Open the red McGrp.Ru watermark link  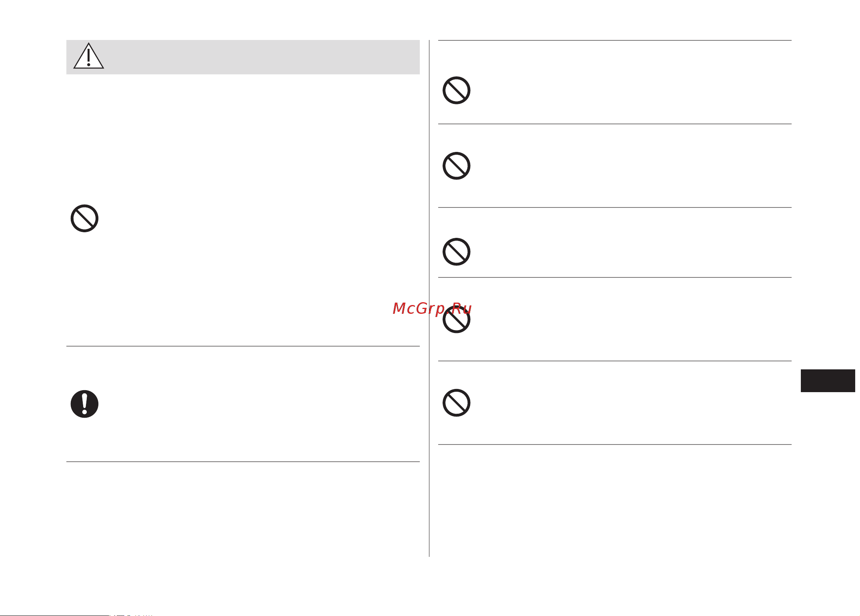(x=432, y=309)
